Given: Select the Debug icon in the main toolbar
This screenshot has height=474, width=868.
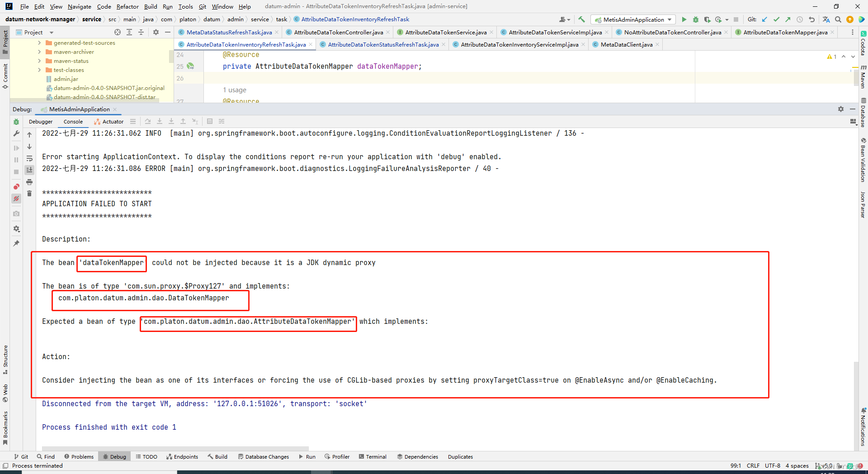Looking at the screenshot, I should 695,19.
